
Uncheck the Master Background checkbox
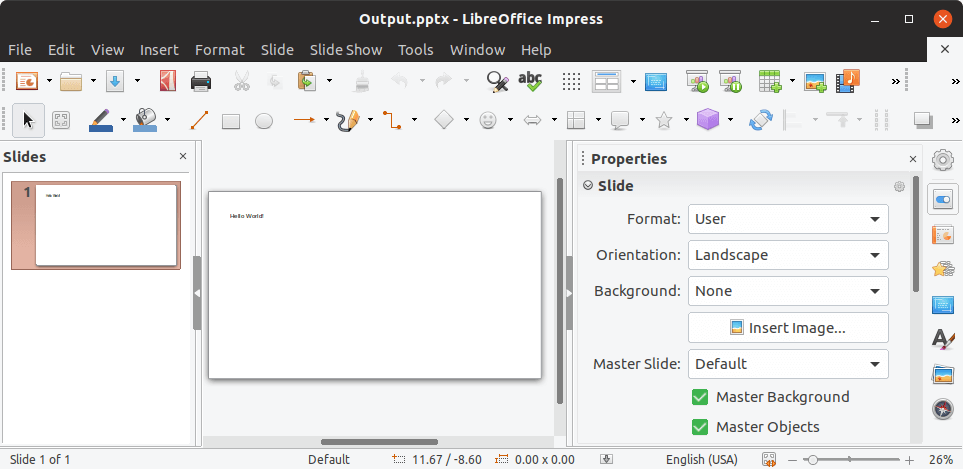click(x=700, y=397)
